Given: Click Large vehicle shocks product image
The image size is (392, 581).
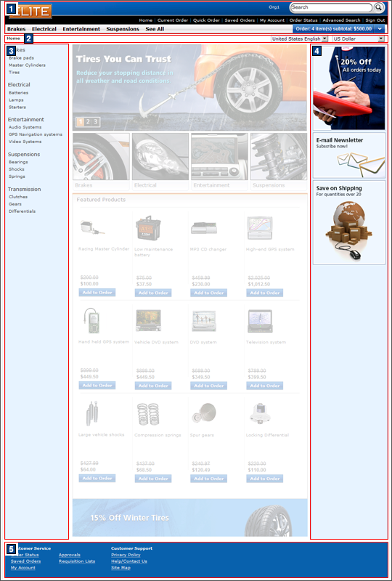Looking at the screenshot, I should pos(91,413).
